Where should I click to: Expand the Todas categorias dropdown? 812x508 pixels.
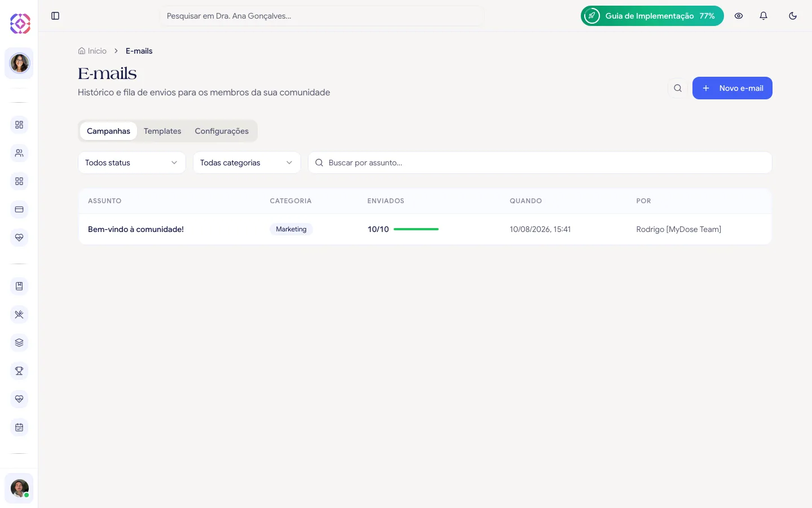click(247, 163)
